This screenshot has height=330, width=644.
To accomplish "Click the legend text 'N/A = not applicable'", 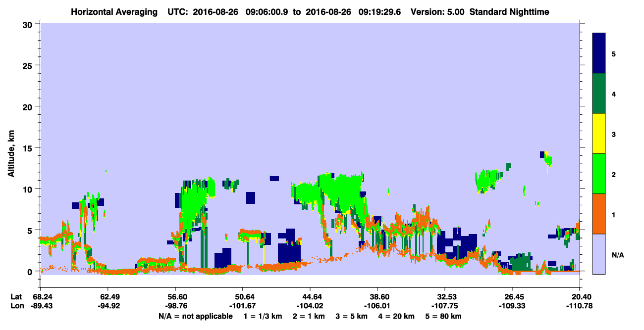I will point(195,316).
